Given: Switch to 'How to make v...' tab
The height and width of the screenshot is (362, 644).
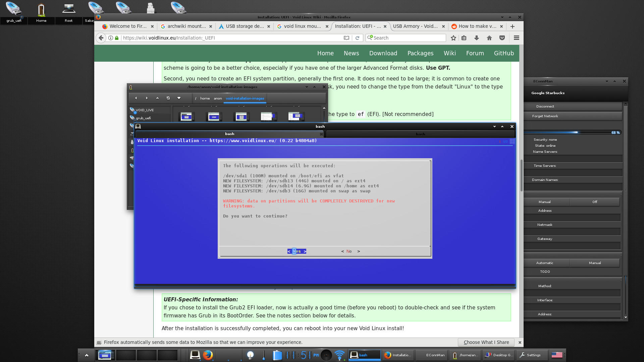Looking at the screenshot, I should [x=478, y=26].
